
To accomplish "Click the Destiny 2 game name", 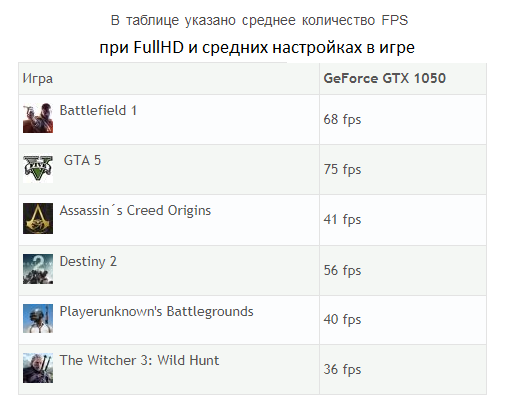I will pos(88,262).
